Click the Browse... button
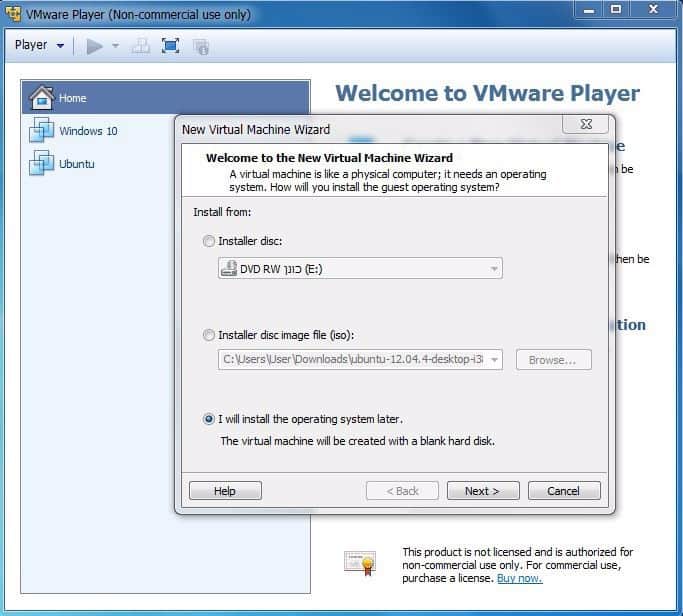Viewport: 683px width, 616px height. [554, 360]
